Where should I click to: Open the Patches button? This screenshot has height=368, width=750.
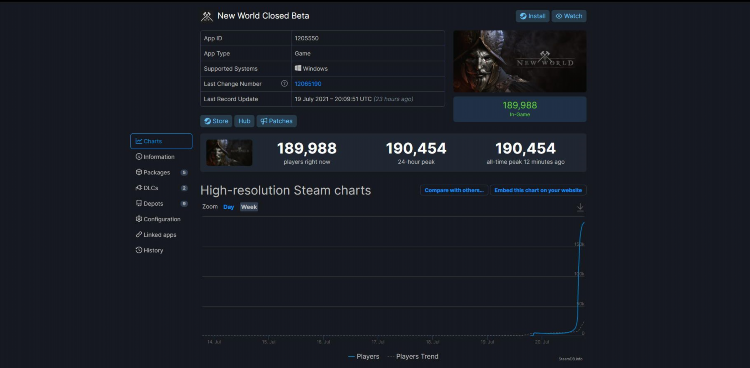276,121
